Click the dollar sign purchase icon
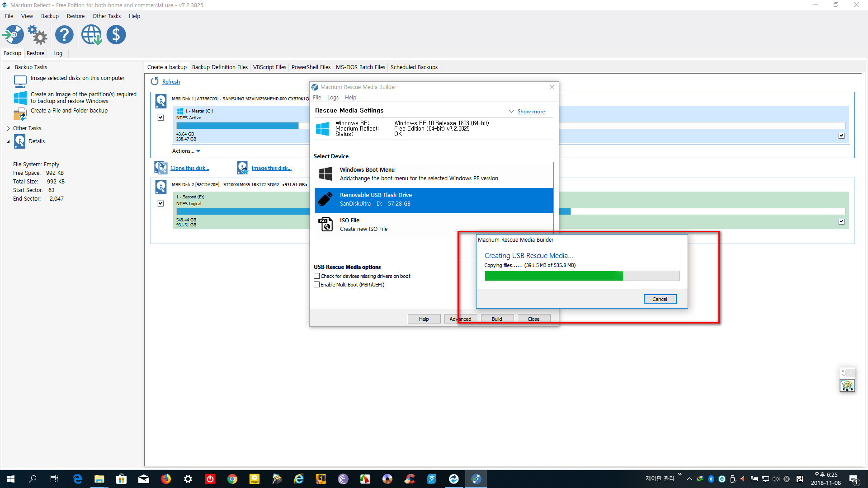The height and width of the screenshot is (488, 868). (x=116, y=35)
